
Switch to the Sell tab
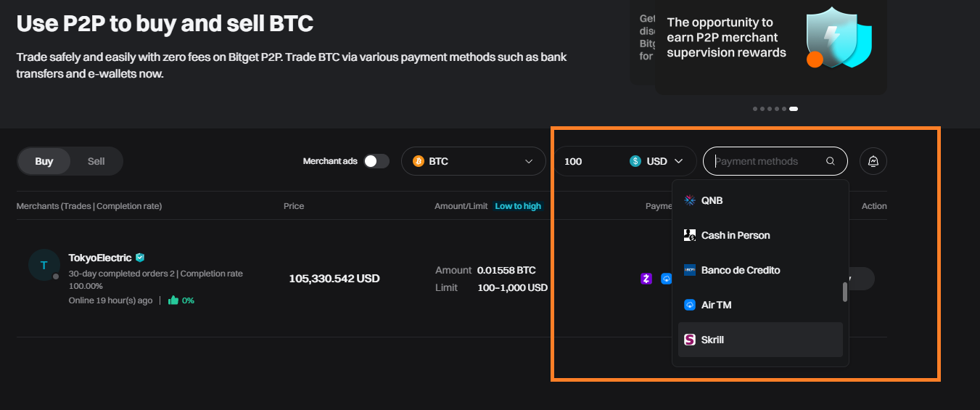96,161
